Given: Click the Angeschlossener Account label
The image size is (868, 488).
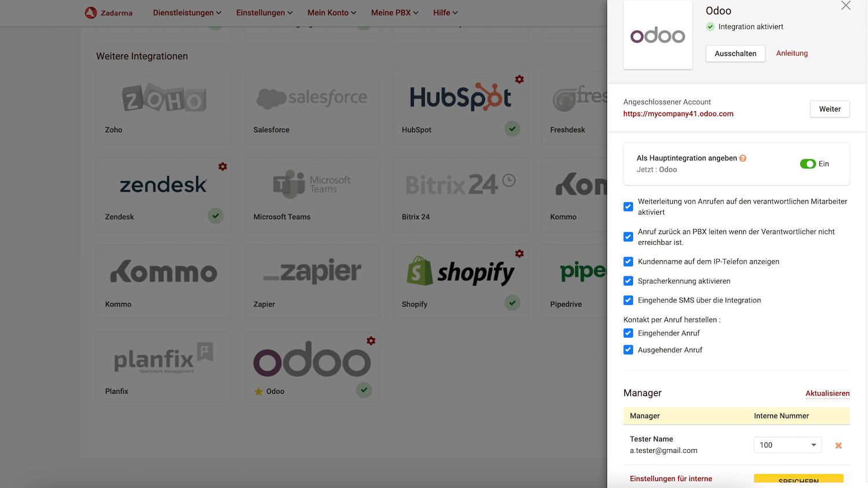Looking at the screenshot, I should coord(667,102).
